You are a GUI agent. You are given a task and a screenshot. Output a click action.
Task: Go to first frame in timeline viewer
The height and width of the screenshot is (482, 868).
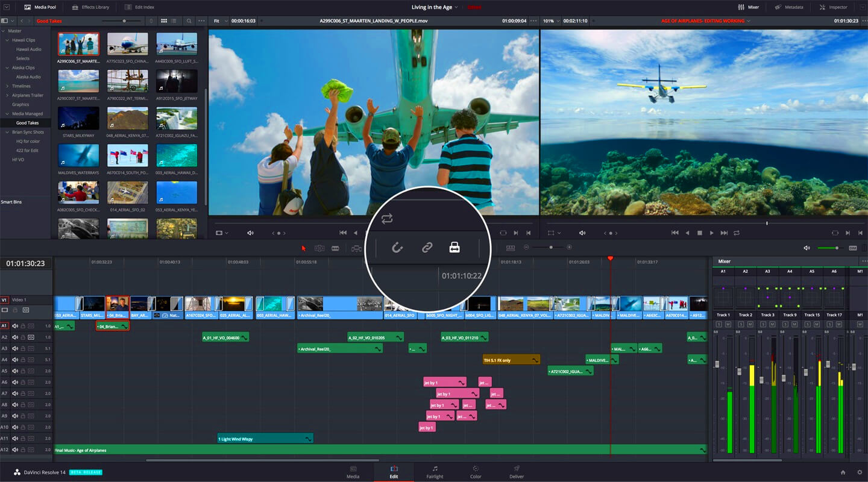click(x=675, y=233)
